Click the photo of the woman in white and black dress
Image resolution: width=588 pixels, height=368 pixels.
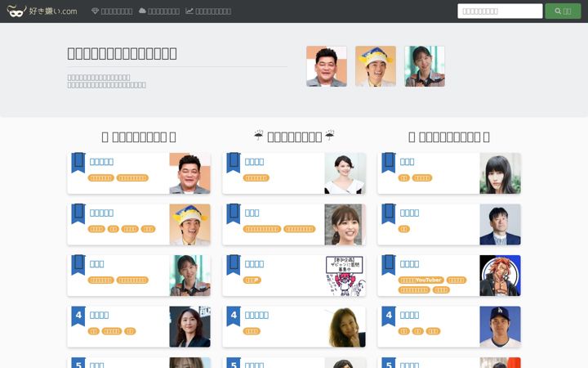(345, 173)
